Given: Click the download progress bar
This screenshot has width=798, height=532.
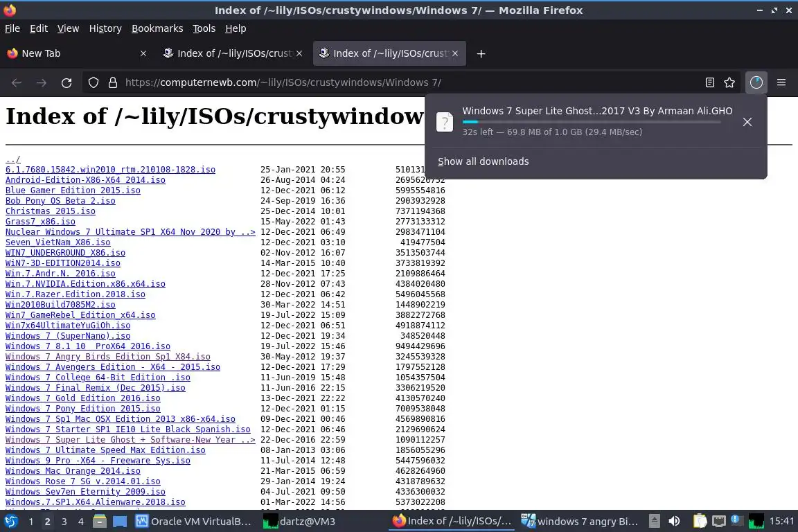Looking at the screenshot, I should click(592, 122).
